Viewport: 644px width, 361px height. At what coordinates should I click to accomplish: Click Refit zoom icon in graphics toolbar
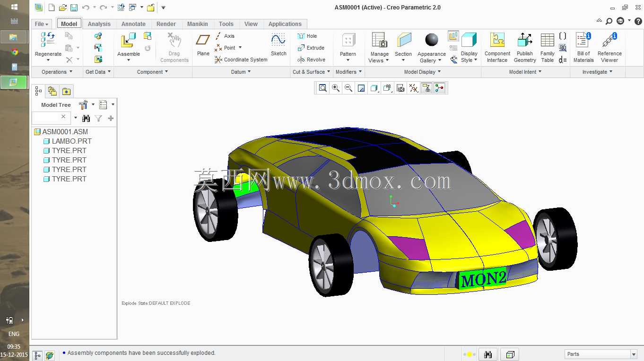coord(323,88)
